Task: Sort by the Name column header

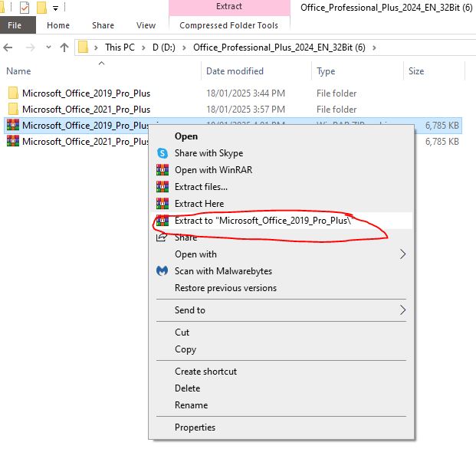Action: click(18, 71)
